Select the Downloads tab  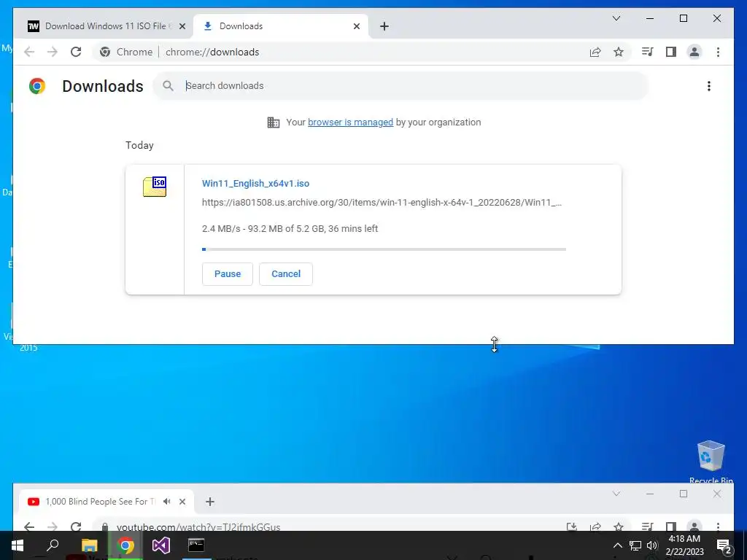tap(280, 26)
